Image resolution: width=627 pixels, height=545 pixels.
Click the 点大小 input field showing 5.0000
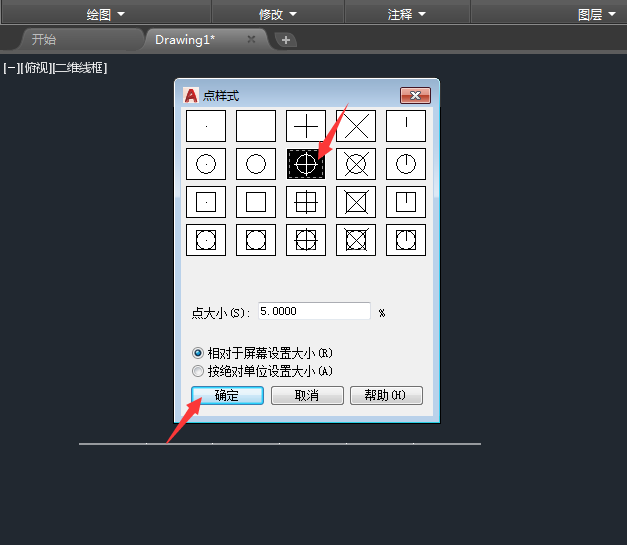[x=314, y=311]
